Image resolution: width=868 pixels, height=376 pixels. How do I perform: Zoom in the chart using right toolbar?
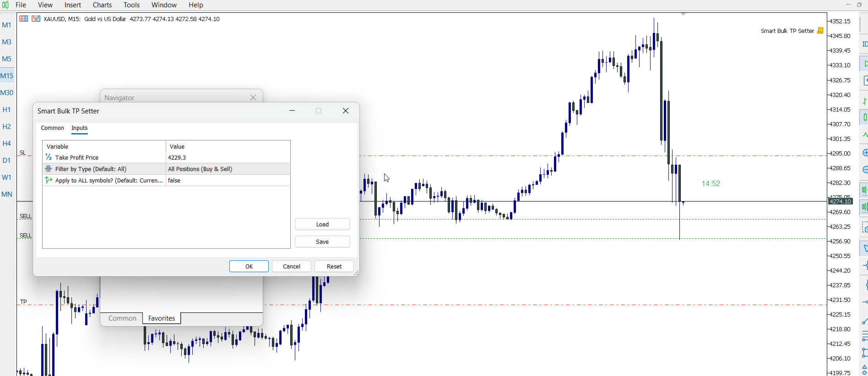pyautogui.click(x=865, y=153)
